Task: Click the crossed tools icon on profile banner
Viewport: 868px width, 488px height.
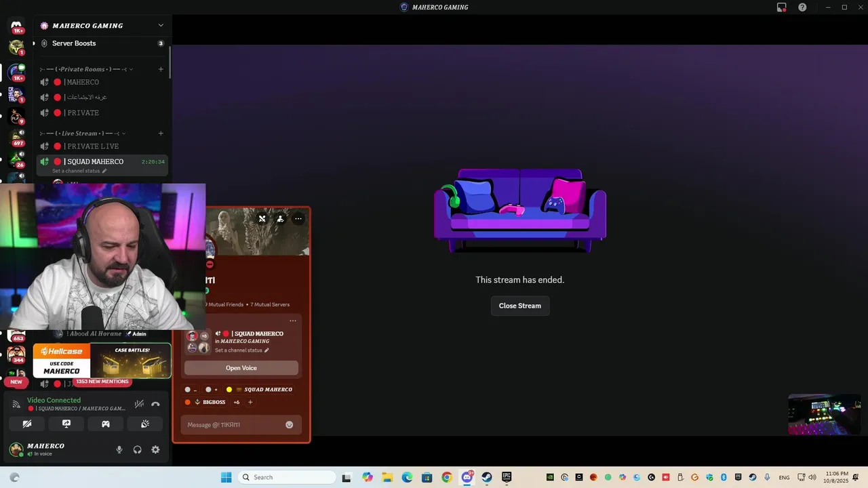Action: click(262, 219)
